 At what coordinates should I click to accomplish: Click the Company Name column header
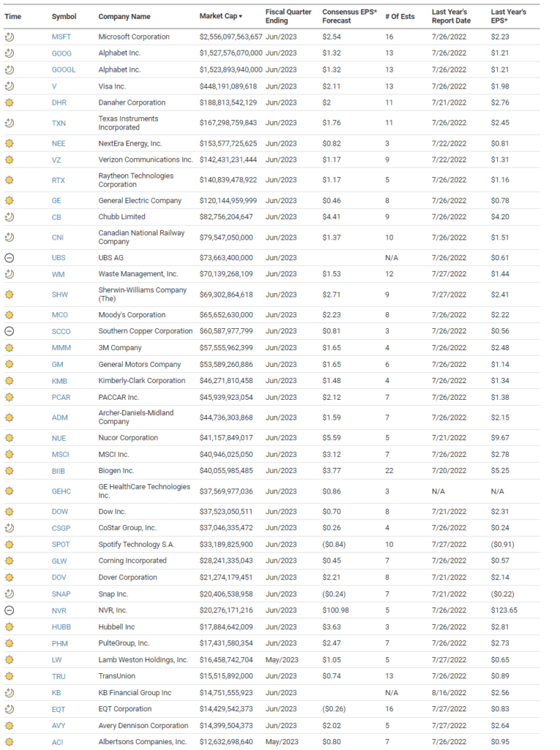click(124, 16)
